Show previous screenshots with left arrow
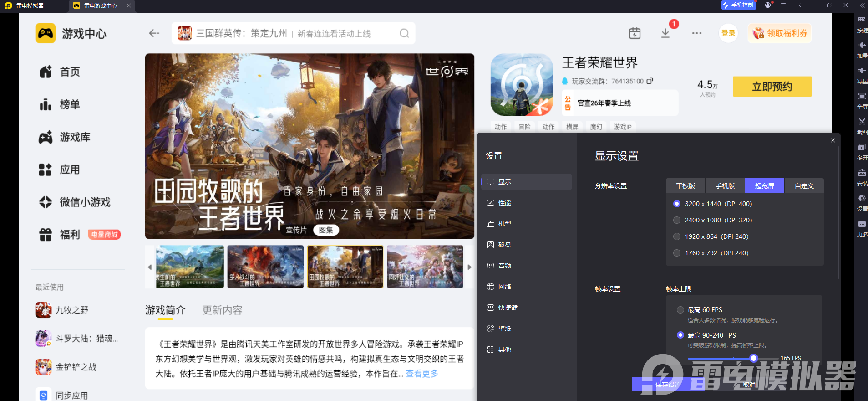Image resolution: width=868 pixels, height=401 pixels. coord(150,267)
